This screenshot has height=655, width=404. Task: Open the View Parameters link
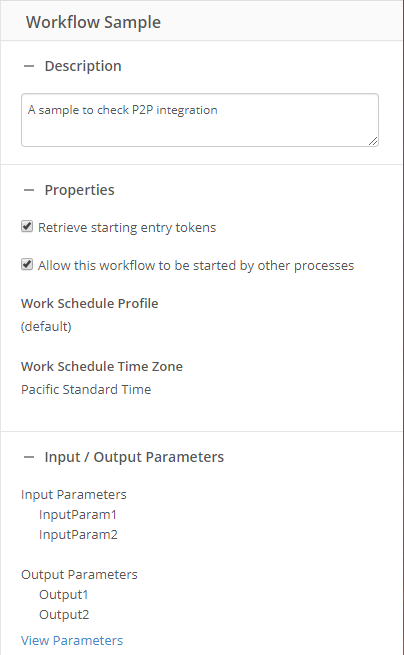(x=72, y=640)
